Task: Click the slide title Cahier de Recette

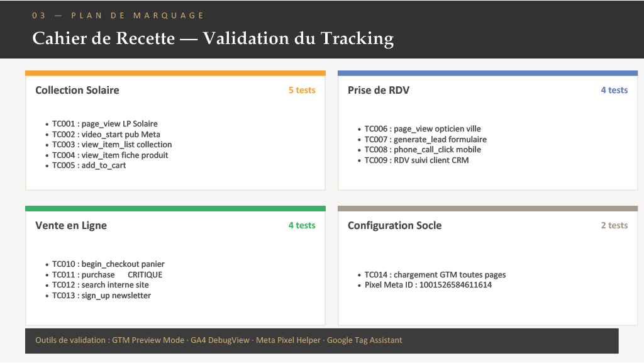Action: (x=213, y=38)
